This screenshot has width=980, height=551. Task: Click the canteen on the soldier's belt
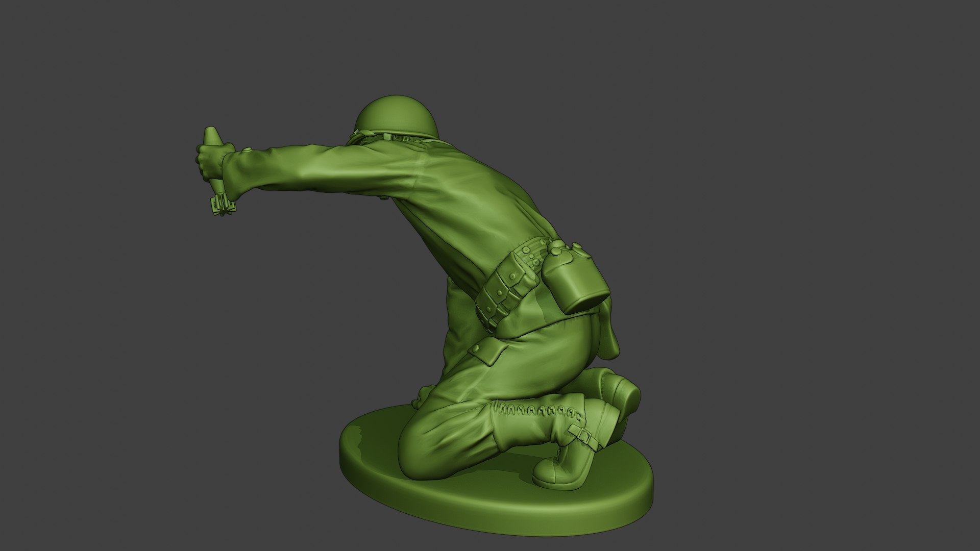tap(576, 278)
